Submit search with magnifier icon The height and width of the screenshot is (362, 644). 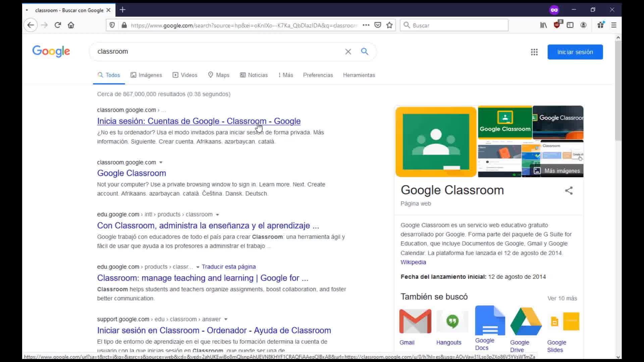pyautogui.click(x=365, y=52)
